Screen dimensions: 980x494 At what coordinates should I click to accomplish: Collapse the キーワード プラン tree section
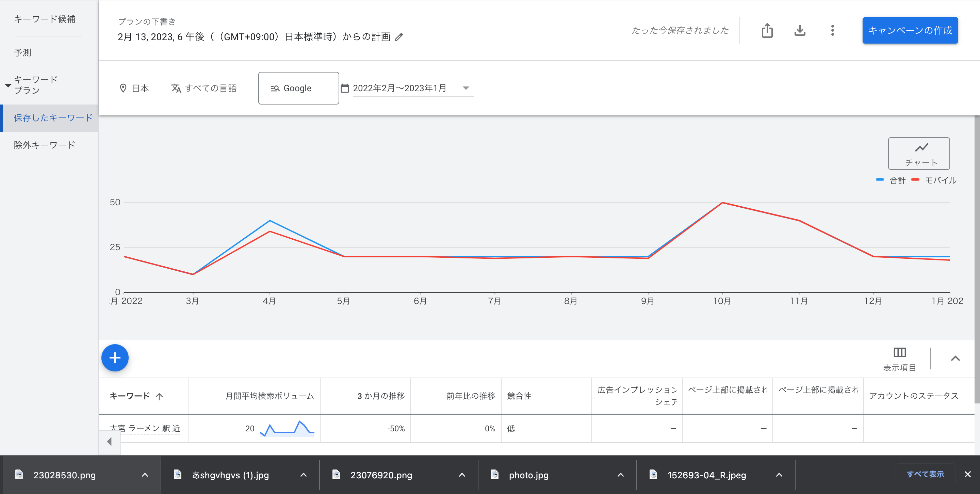pyautogui.click(x=7, y=85)
